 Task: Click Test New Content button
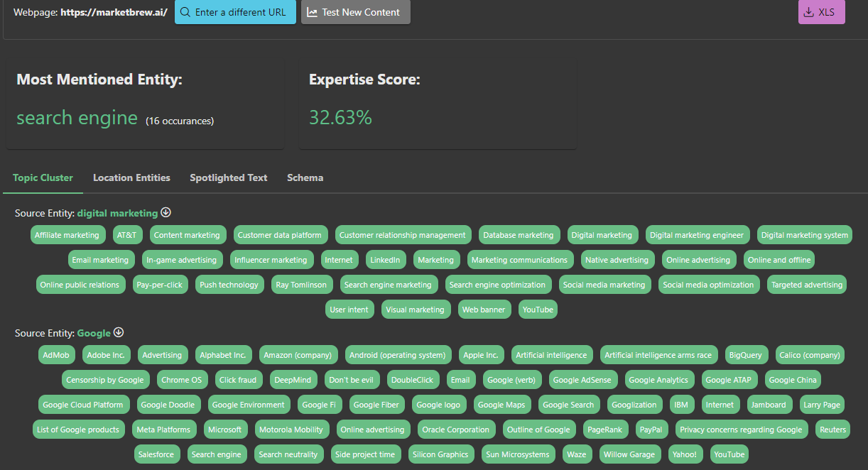[x=355, y=12]
